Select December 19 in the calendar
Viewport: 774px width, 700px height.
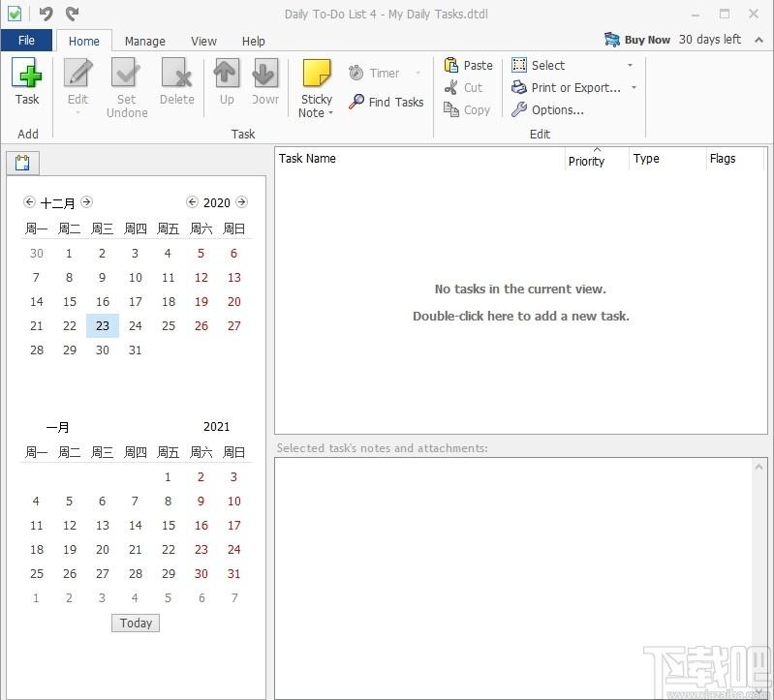201,301
